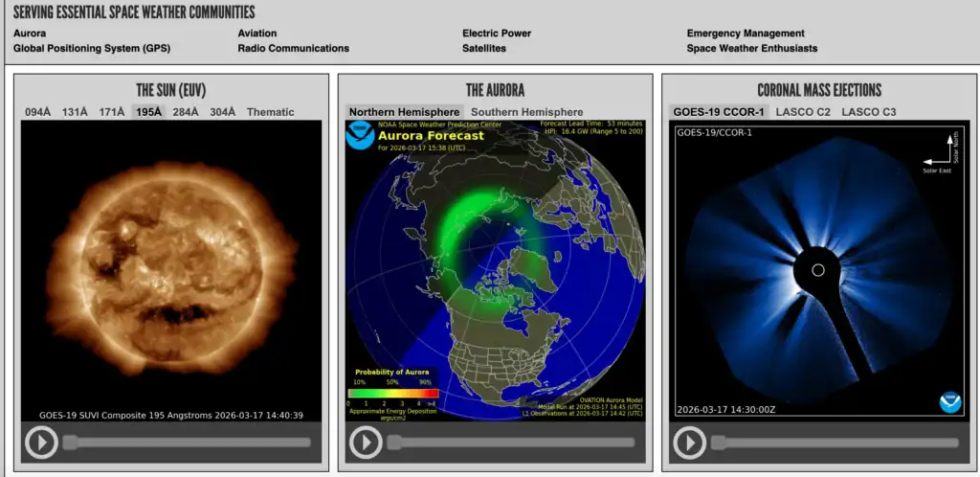
Task: Open the Aurora community link
Action: [30, 34]
